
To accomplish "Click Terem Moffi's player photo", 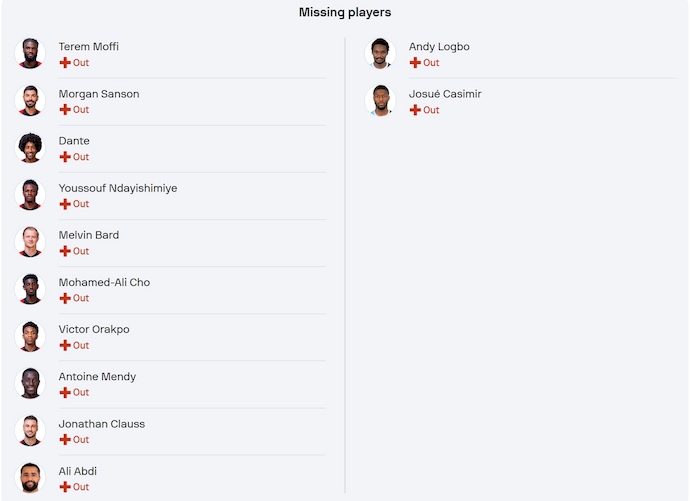I will pyautogui.click(x=31, y=54).
